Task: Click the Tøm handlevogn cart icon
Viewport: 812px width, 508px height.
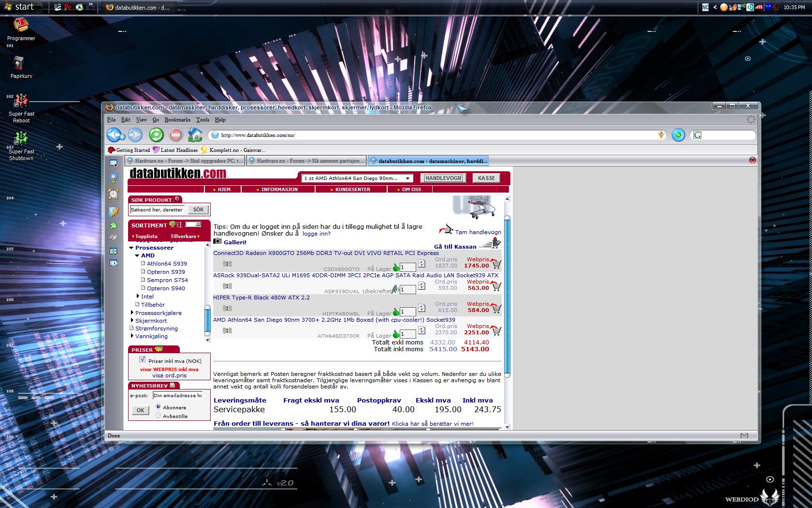Action: tap(446, 229)
